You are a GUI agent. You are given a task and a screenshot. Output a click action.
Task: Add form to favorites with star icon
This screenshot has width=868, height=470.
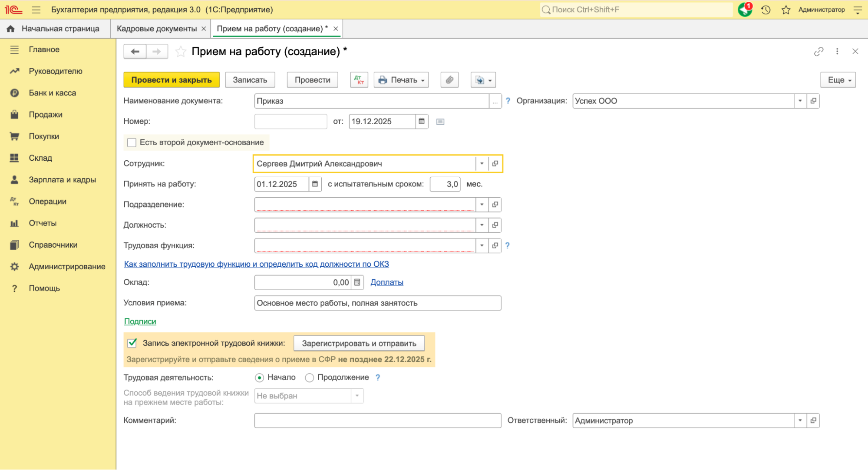coord(181,52)
